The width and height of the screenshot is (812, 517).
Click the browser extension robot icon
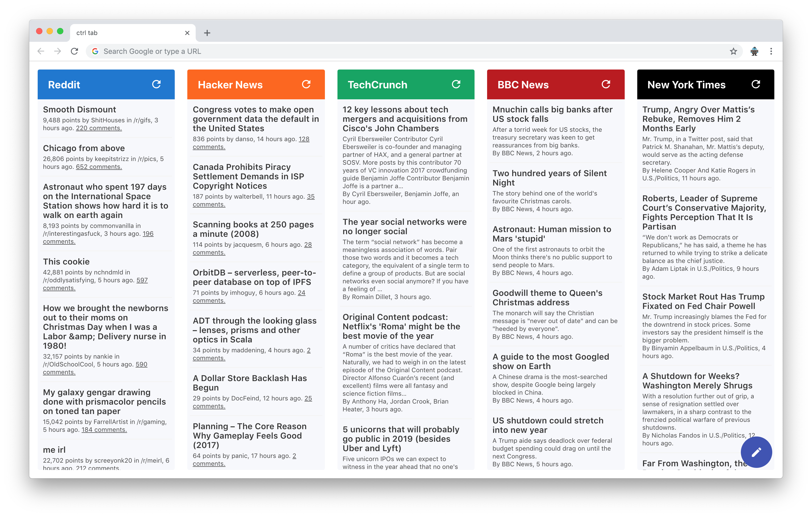tap(754, 51)
